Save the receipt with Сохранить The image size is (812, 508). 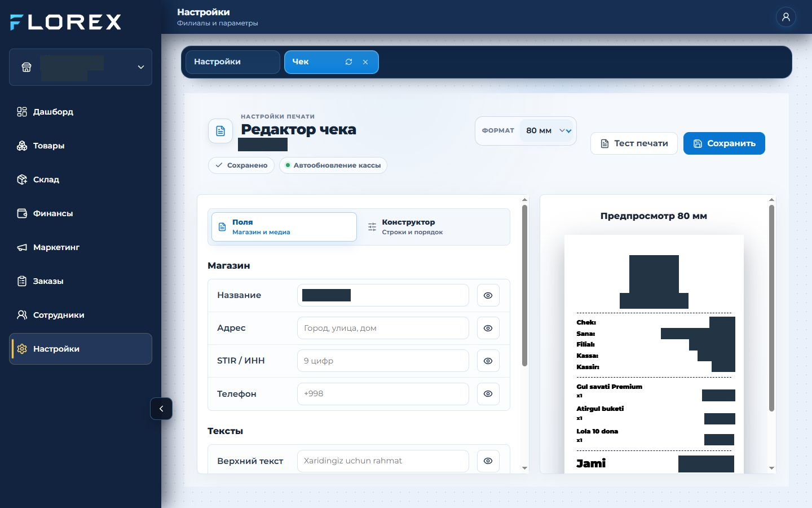[724, 143]
